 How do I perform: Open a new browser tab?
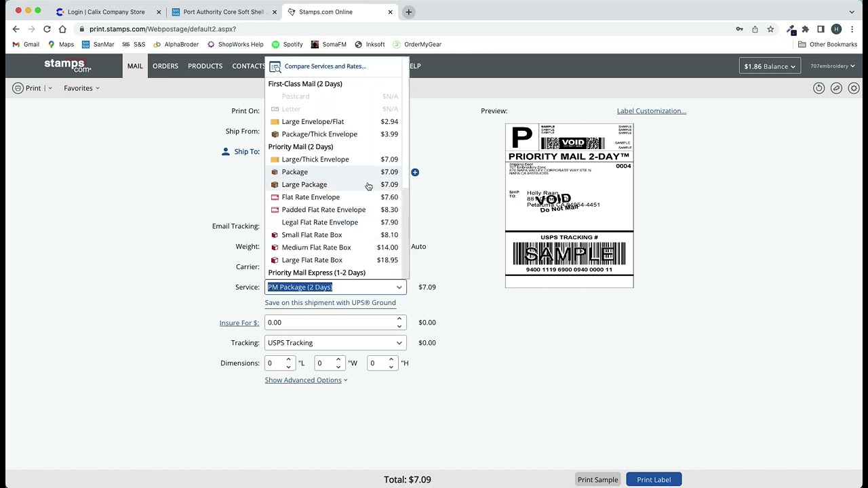pos(408,12)
